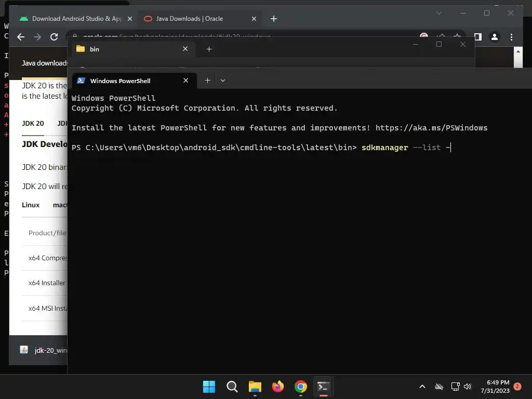Open Chrome three-dot menu
Viewport: 532px width, 399px height.
click(x=511, y=37)
